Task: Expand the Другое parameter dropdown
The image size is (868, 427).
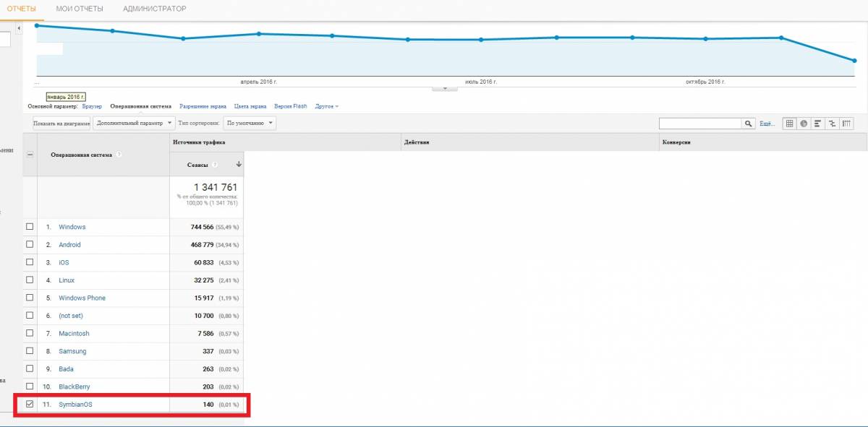Action: pos(327,106)
